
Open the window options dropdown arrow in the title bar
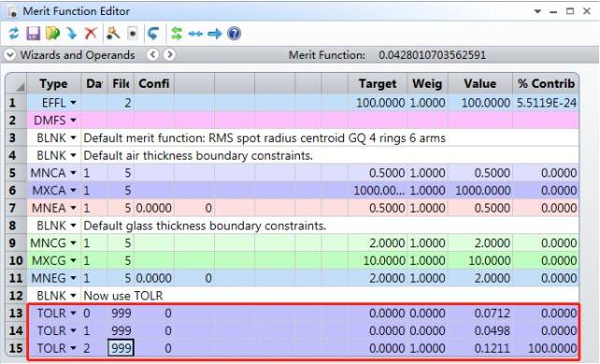pyautogui.click(x=537, y=11)
